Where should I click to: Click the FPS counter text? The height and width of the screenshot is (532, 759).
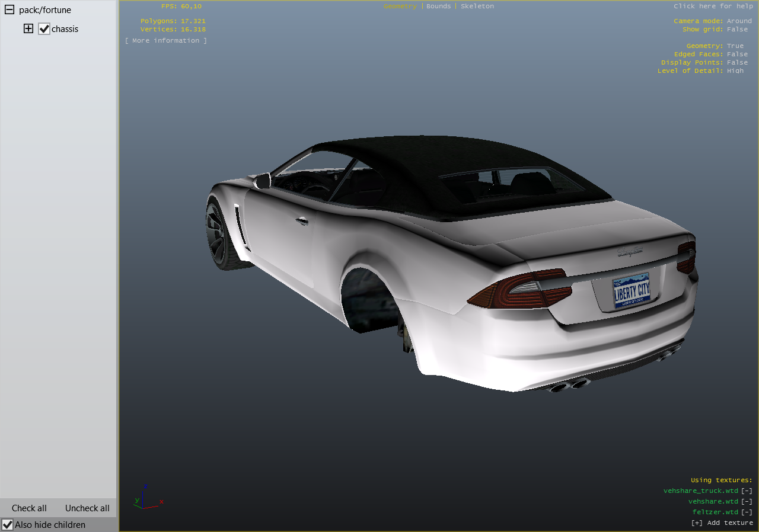coord(181,6)
